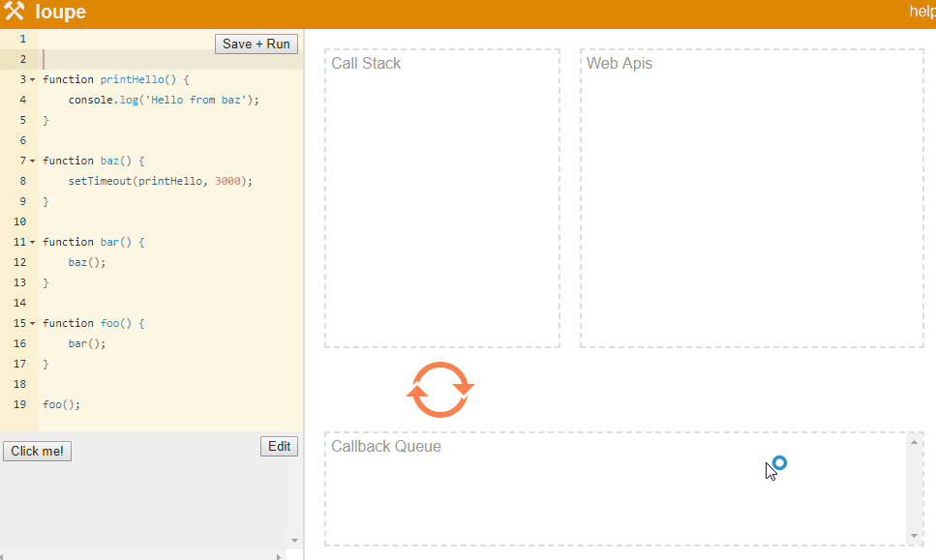Collapse the foo function definition
The image size is (936, 560).
click(31, 323)
